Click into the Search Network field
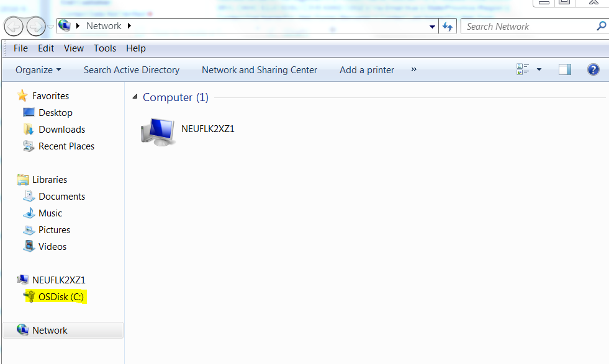The height and width of the screenshot is (364, 609). click(530, 27)
